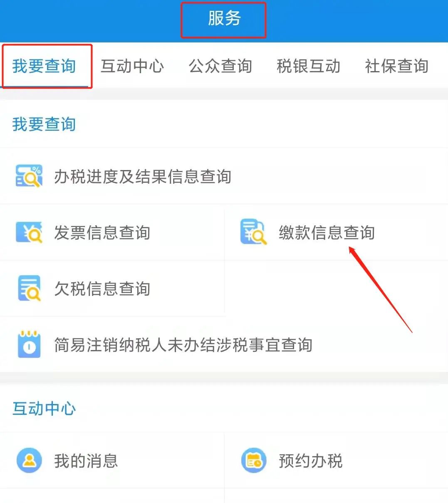Tap the 我的消息 person icon
Image resolution: width=448 pixels, height=503 pixels.
pos(29,461)
